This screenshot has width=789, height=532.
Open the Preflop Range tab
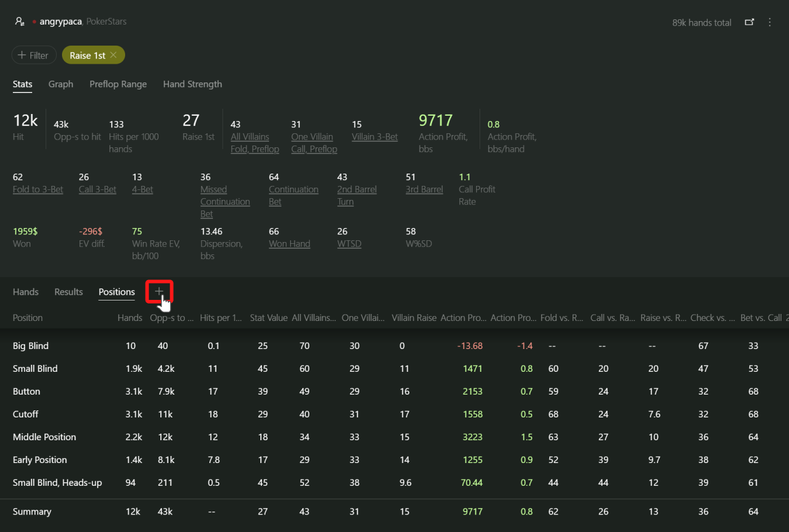118,84
